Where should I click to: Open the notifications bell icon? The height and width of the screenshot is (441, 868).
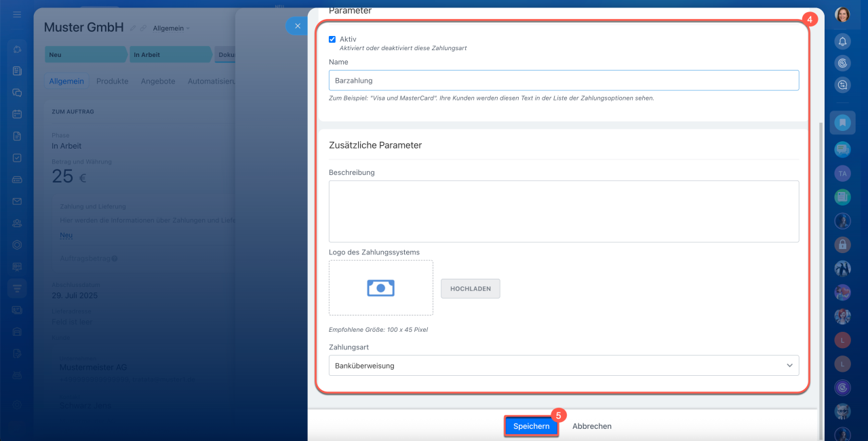tap(842, 41)
